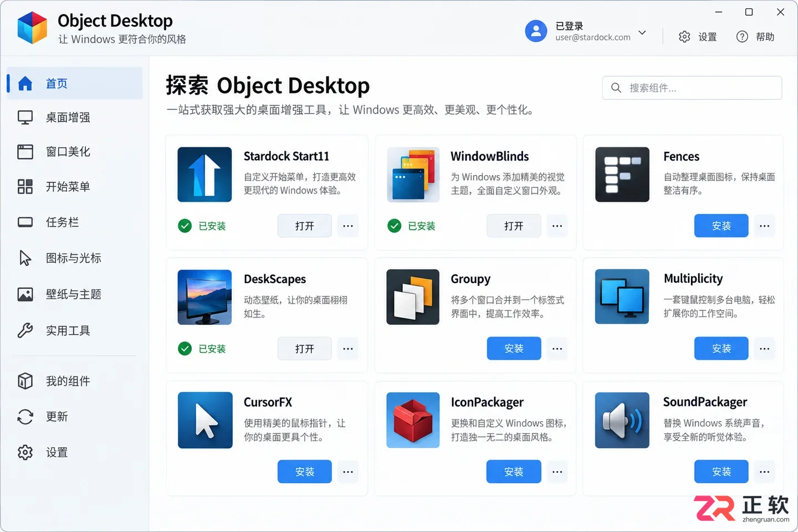Screen dimensions: 798x532
Task: Click the WindowBlinds app icon
Action: (x=413, y=175)
